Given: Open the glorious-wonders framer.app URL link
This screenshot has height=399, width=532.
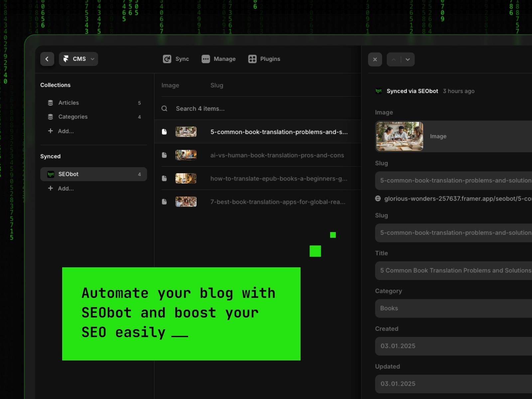Looking at the screenshot, I should [458, 199].
